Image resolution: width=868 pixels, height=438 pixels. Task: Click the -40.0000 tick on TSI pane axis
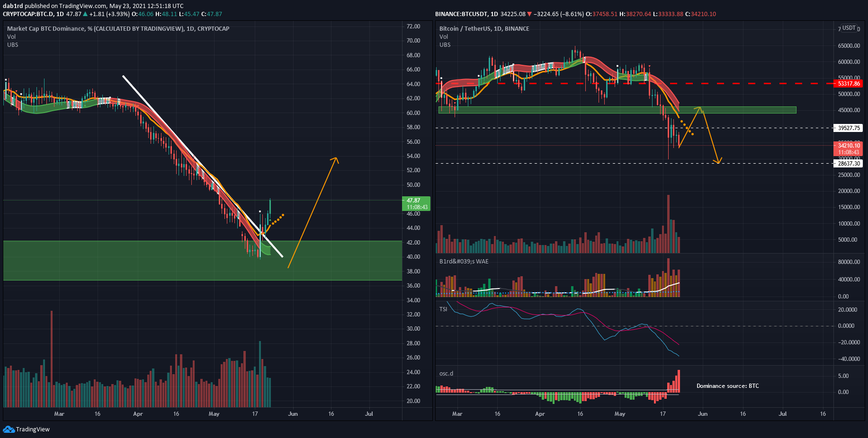pos(849,359)
